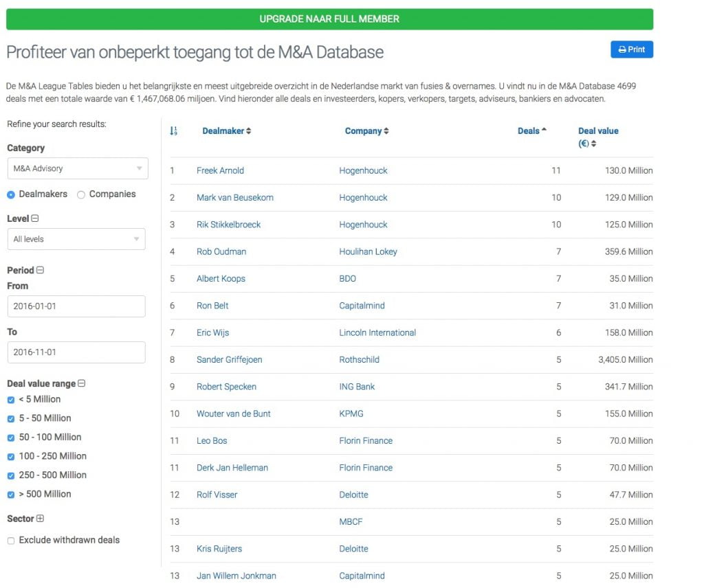Sort the Deals column using arrow
The width and height of the screenshot is (704, 588).
point(544,130)
